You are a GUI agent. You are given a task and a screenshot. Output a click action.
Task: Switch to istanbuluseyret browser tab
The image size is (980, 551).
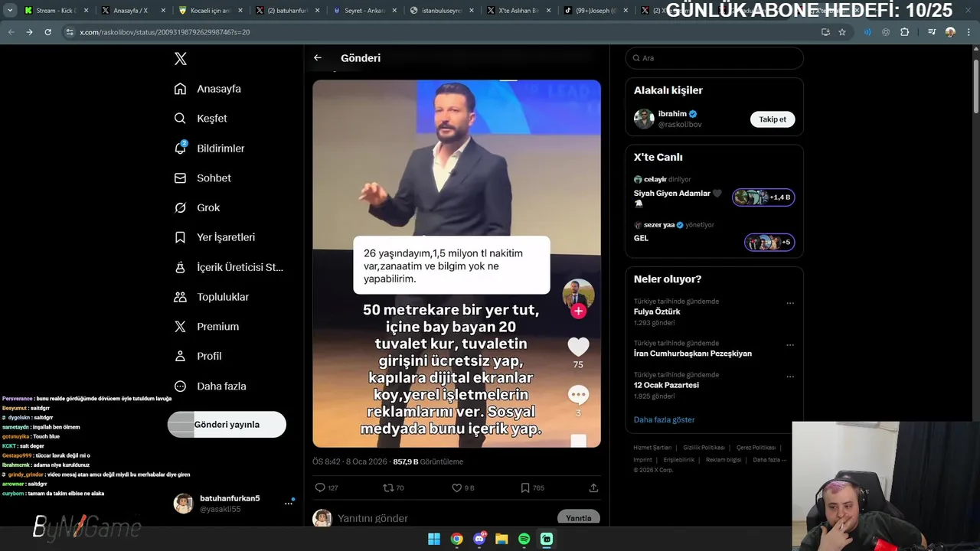pos(440,11)
